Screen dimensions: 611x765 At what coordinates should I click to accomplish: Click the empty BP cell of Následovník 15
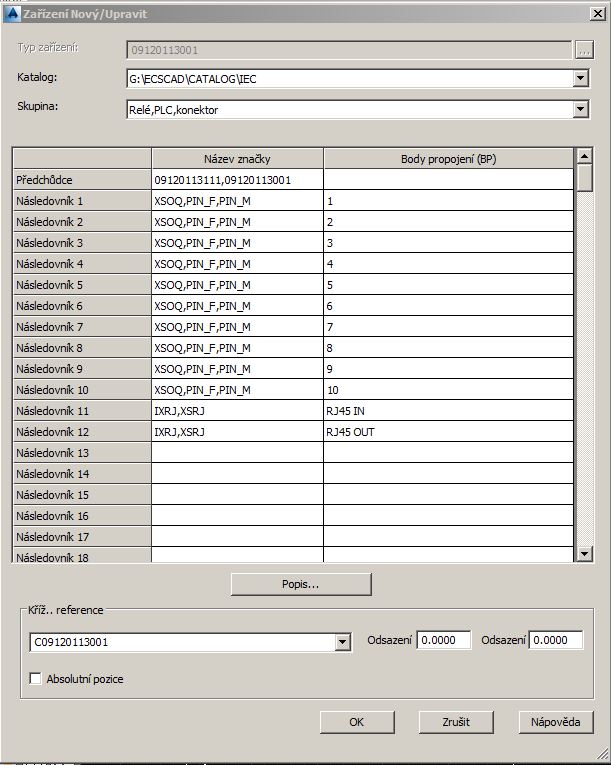(448, 494)
